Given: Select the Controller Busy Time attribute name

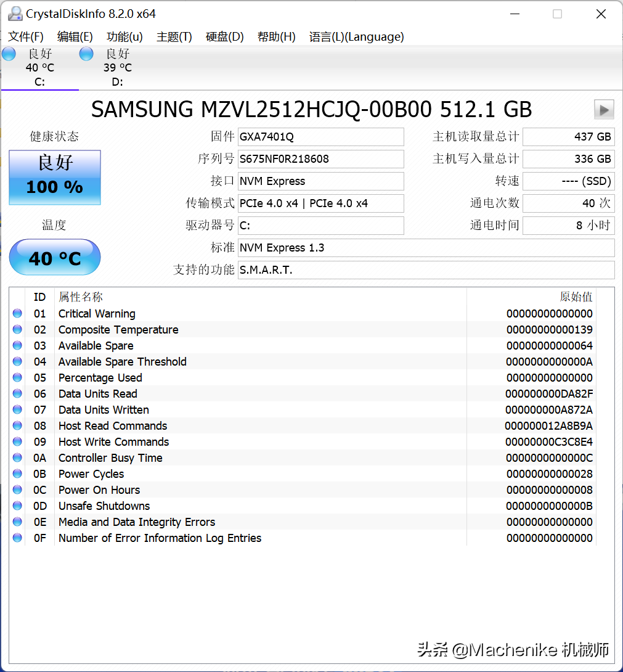Looking at the screenshot, I should click(x=110, y=458).
